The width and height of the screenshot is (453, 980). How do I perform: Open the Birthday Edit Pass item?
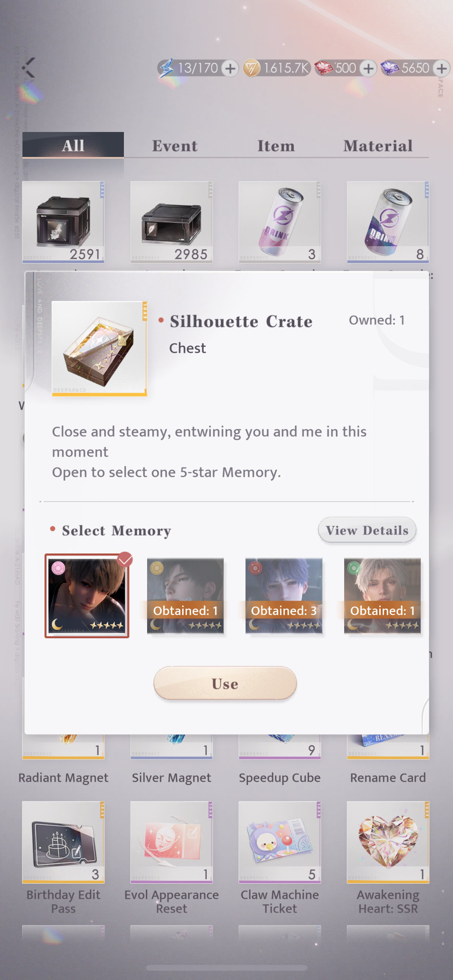(63, 842)
